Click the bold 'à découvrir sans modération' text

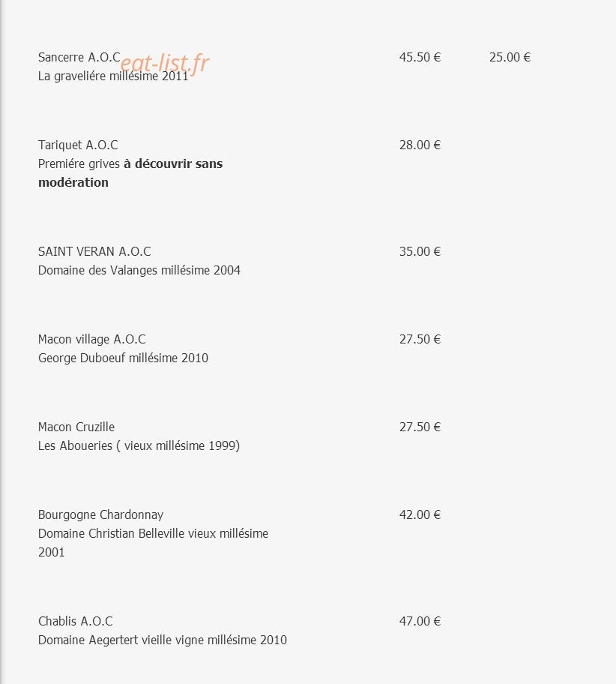(x=130, y=172)
